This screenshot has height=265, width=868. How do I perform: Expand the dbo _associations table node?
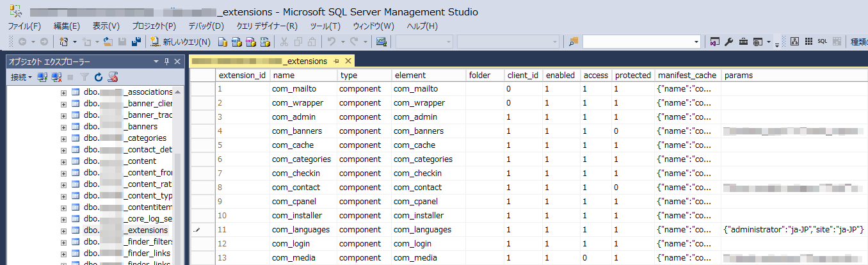tap(63, 92)
